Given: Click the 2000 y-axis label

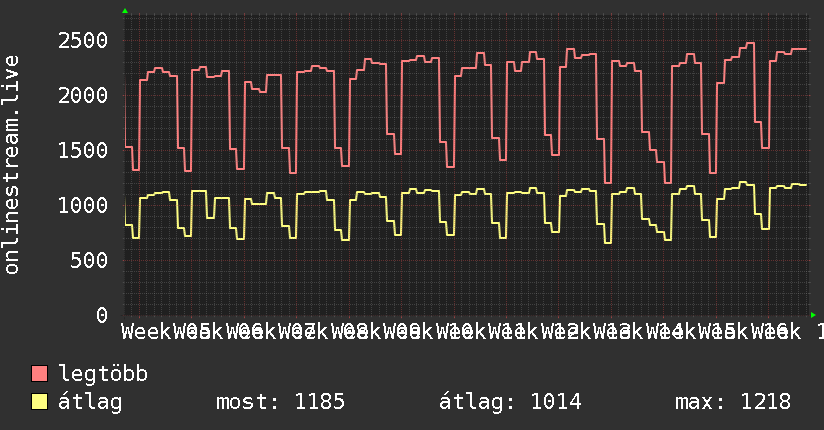Looking at the screenshot, I should tap(82, 96).
